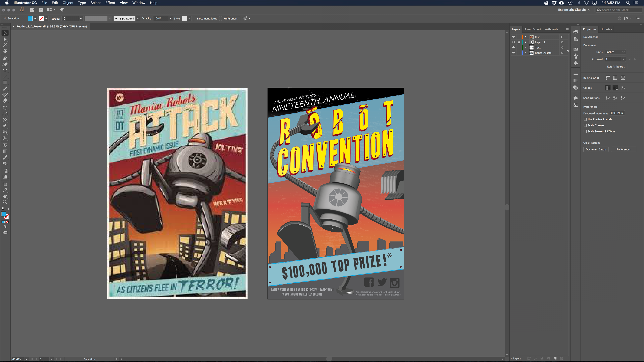Select the Eyedropper tool
644x362 pixels.
point(5,157)
